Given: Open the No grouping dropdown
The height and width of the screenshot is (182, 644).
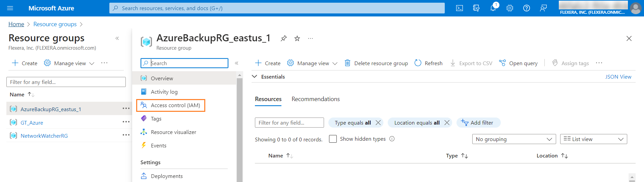Looking at the screenshot, I should [x=514, y=139].
